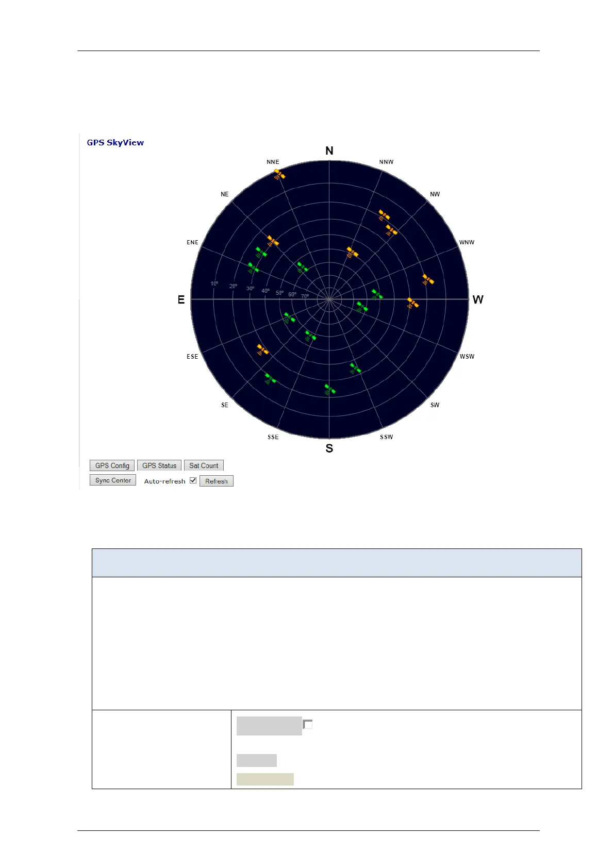
Task: Tick the empty checkbox in the lower table
Action: tap(308, 724)
